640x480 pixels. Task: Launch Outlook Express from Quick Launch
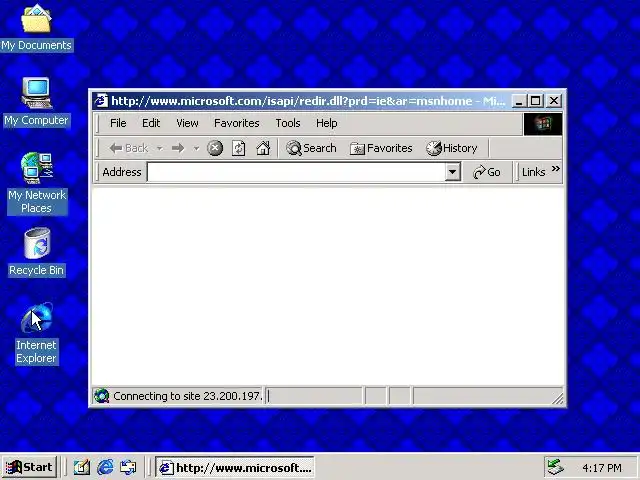click(128, 467)
